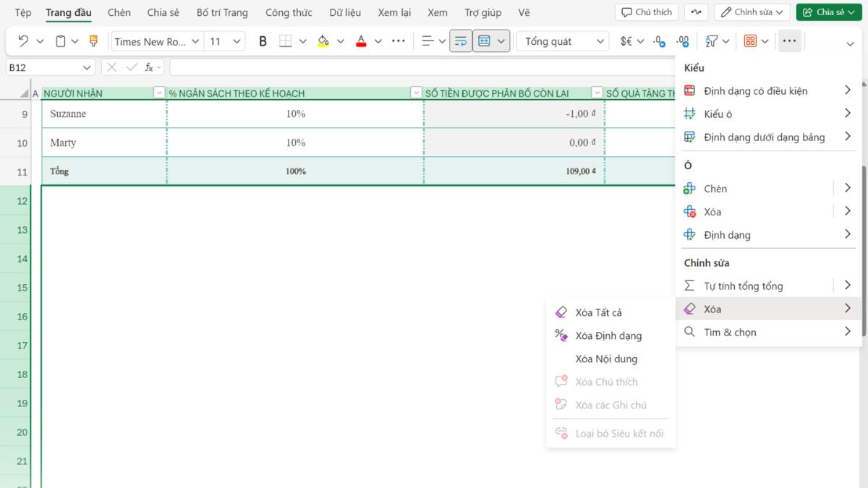Click the 109,00 total cell
The image size is (868, 488).
click(514, 171)
